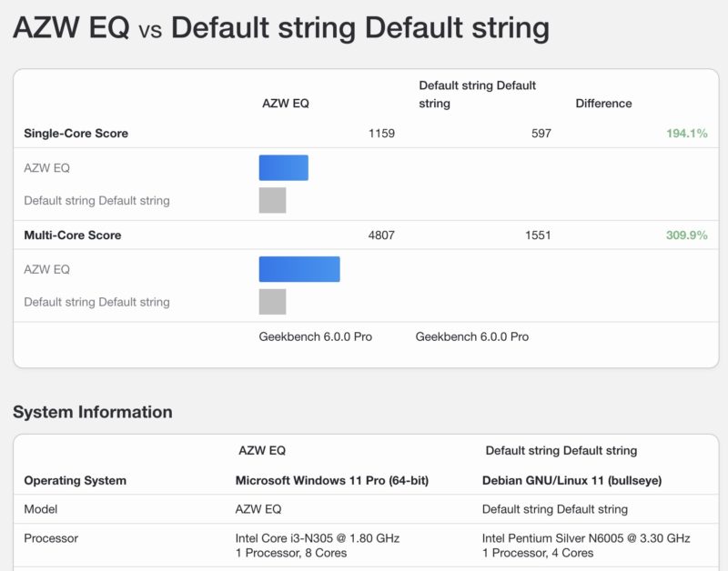Click the Difference column header
The width and height of the screenshot is (728, 571).
tap(603, 104)
